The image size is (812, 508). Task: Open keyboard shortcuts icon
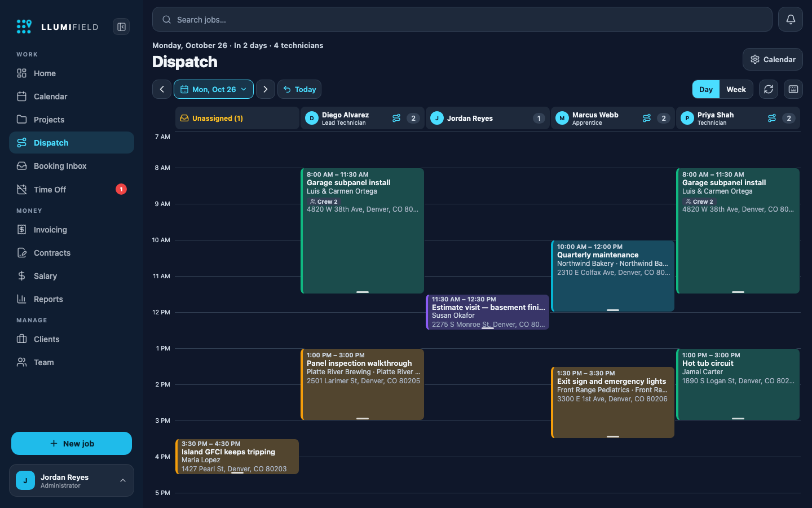[793, 89]
